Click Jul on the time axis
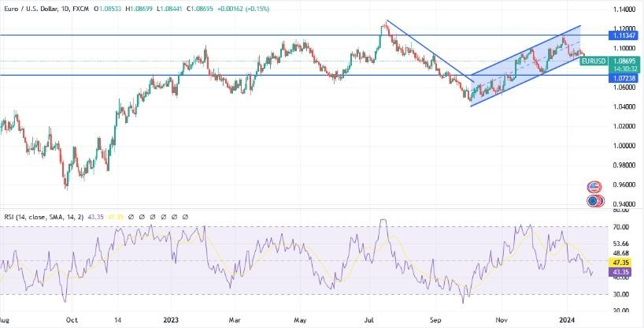This screenshot has height=328, width=644. (368, 320)
